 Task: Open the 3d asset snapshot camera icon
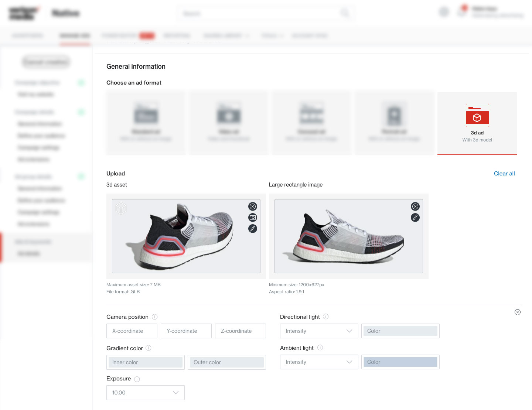point(253,218)
